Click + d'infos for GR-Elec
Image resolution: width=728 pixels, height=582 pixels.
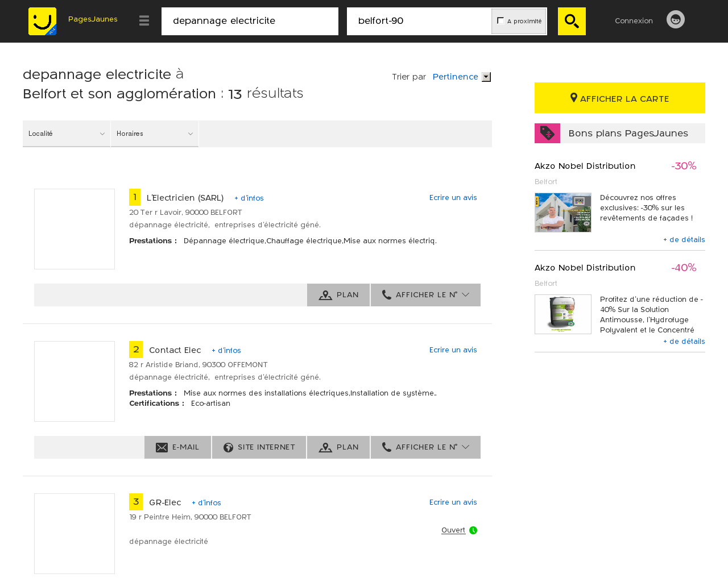pyautogui.click(x=206, y=503)
